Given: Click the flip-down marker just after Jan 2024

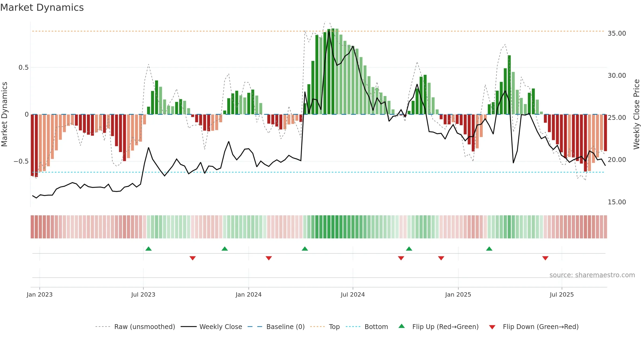Looking at the screenshot, I should pos(269,258).
